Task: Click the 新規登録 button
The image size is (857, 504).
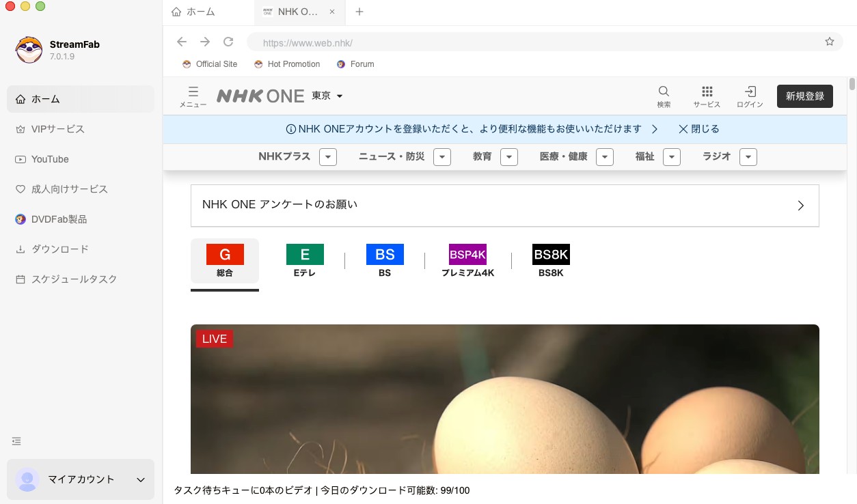Action: pyautogui.click(x=804, y=96)
